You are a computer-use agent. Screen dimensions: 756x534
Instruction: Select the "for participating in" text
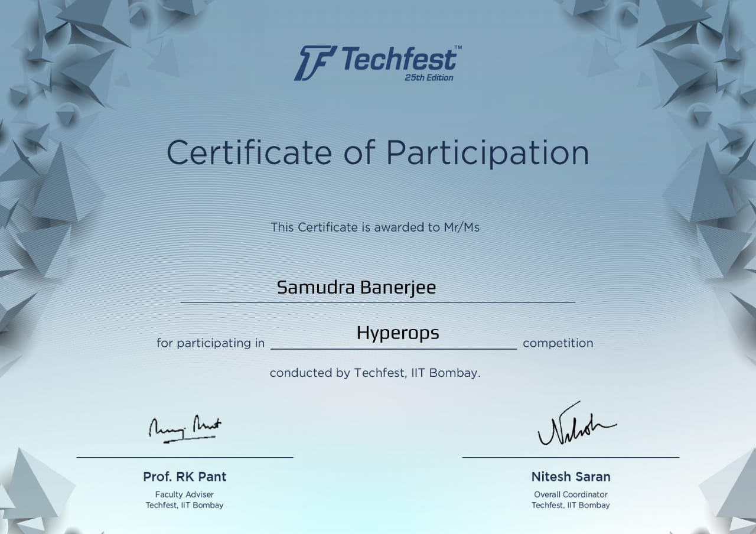pos(210,343)
